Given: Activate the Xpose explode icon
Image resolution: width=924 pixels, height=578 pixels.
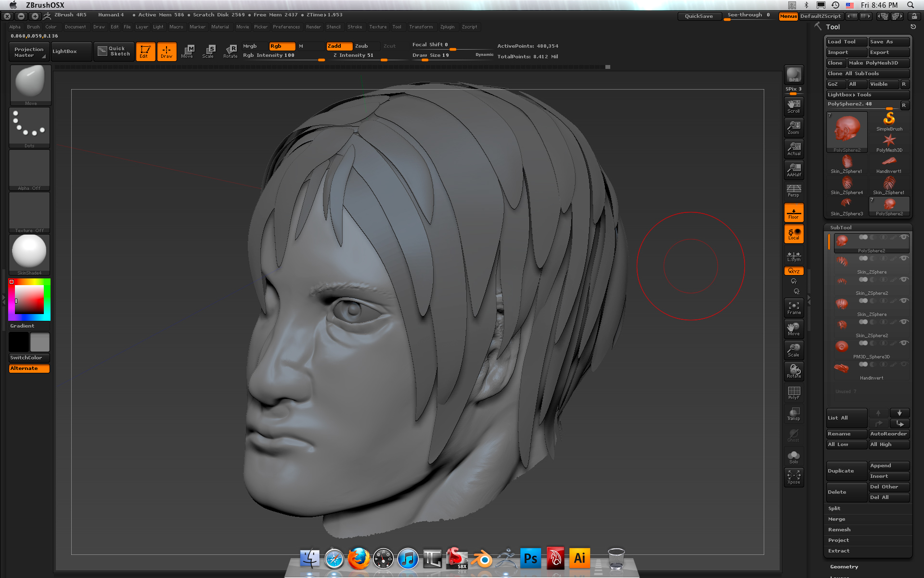Looking at the screenshot, I should (794, 477).
